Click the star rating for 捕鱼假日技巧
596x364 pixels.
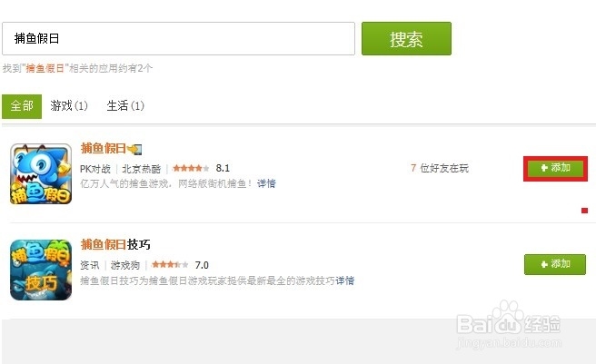click(x=170, y=264)
